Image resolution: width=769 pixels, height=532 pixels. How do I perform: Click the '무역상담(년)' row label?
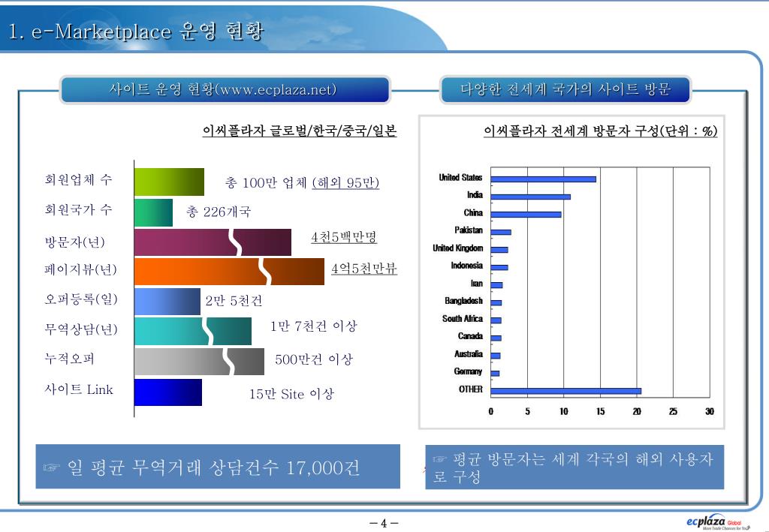81,329
